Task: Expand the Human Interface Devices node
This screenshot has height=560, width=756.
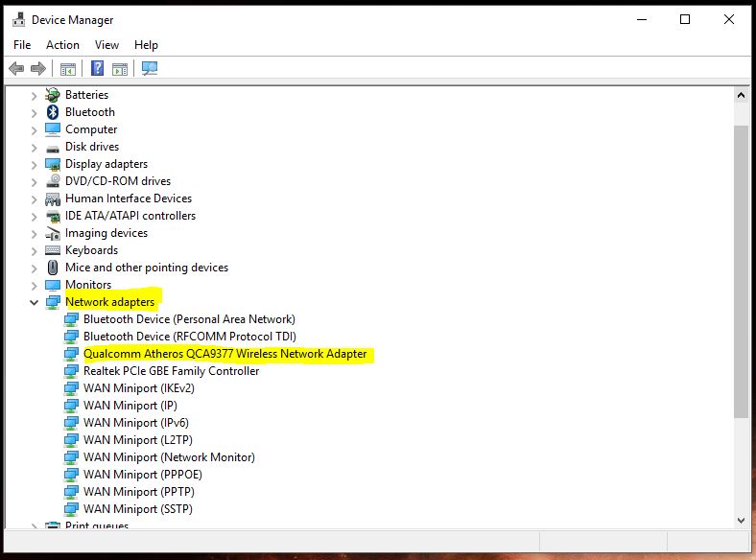Action: 34,199
